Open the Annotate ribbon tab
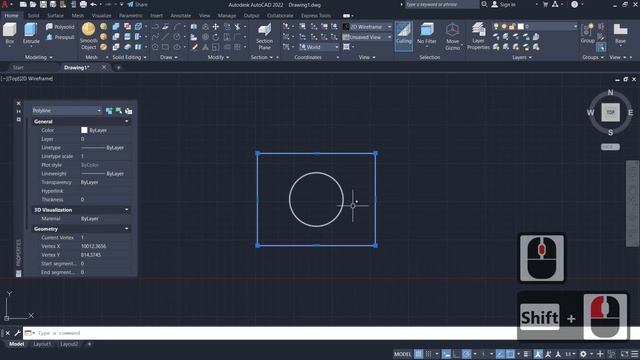The image size is (640, 360). coord(180,16)
